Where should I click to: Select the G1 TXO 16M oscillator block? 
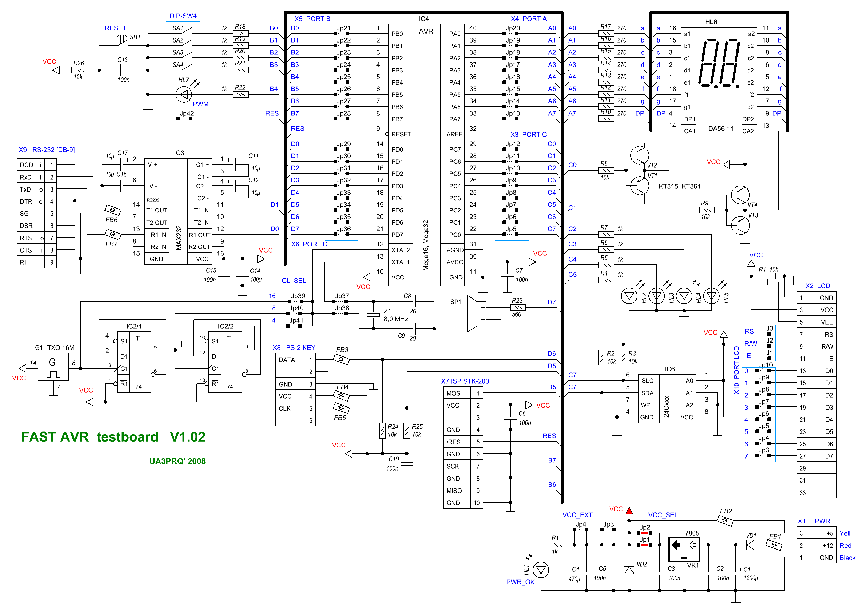coord(53,367)
